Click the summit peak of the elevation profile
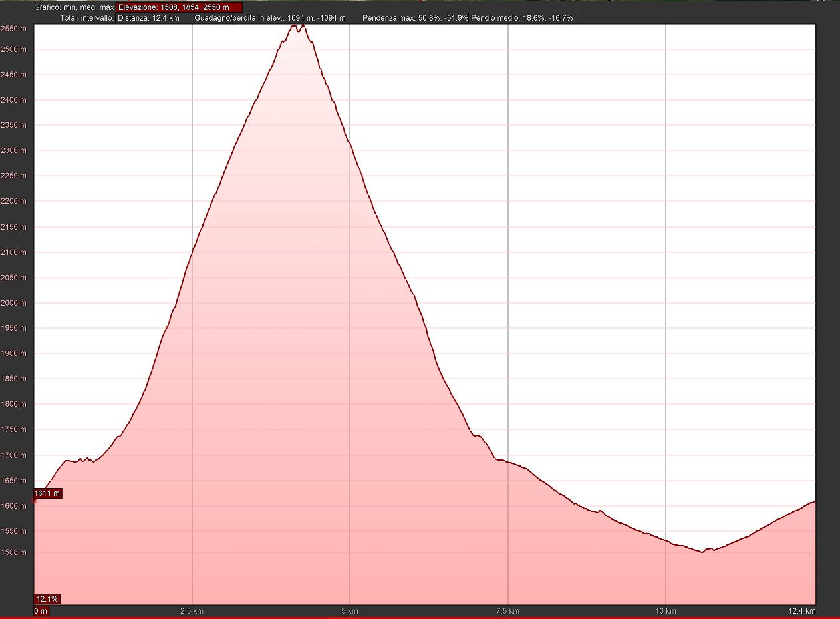 click(x=303, y=25)
